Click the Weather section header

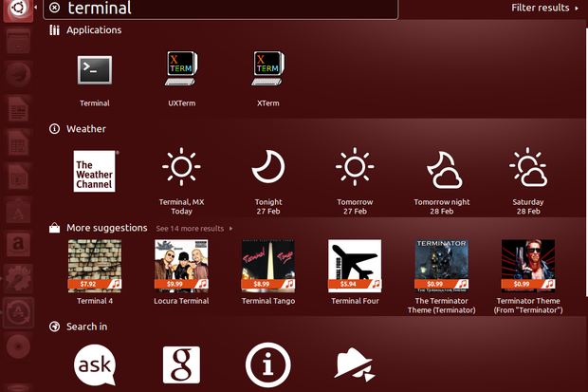pyautogui.click(x=78, y=129)
